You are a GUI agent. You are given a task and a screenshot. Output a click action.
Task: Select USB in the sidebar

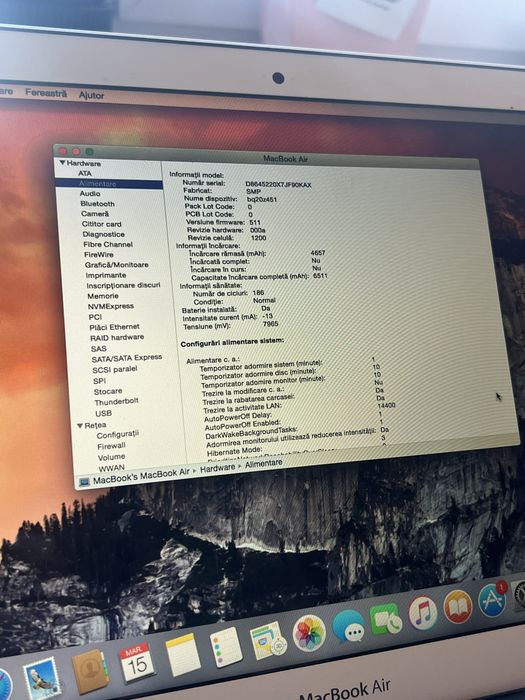tap(103, 413)
